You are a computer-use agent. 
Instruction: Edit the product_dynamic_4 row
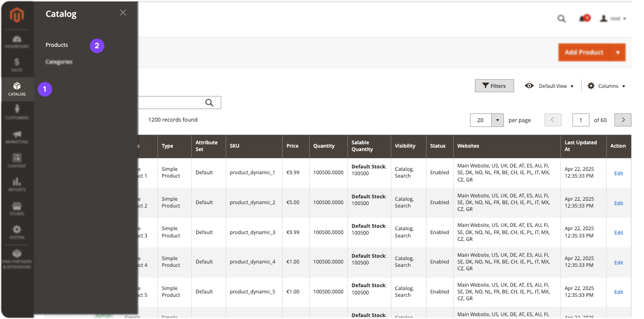coord(618,263)
